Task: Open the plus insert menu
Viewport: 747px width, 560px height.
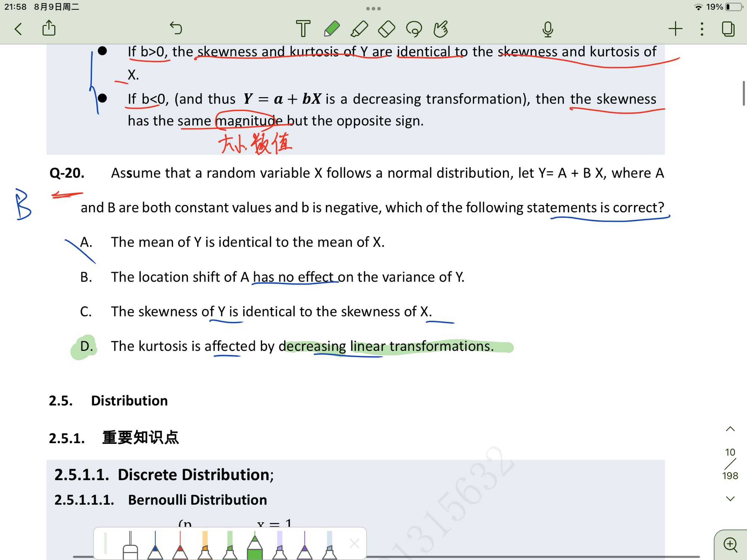Action: [675, 29]
